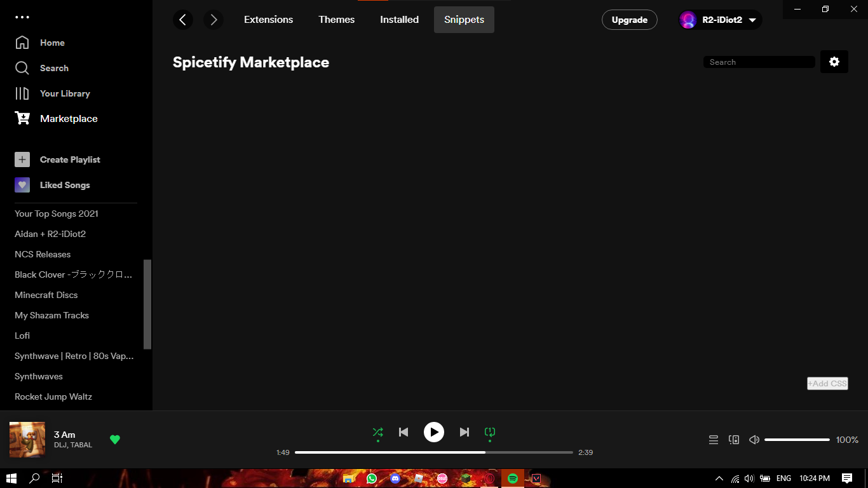The image size is (868, 488).
Task: Seek within the song progress bar
Action: [434, 452]
